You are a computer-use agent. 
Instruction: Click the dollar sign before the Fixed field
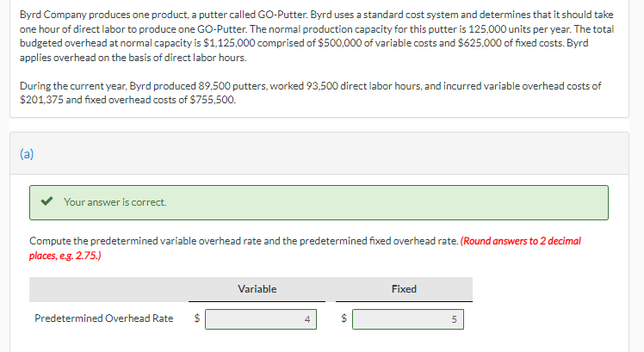[344, 318]
